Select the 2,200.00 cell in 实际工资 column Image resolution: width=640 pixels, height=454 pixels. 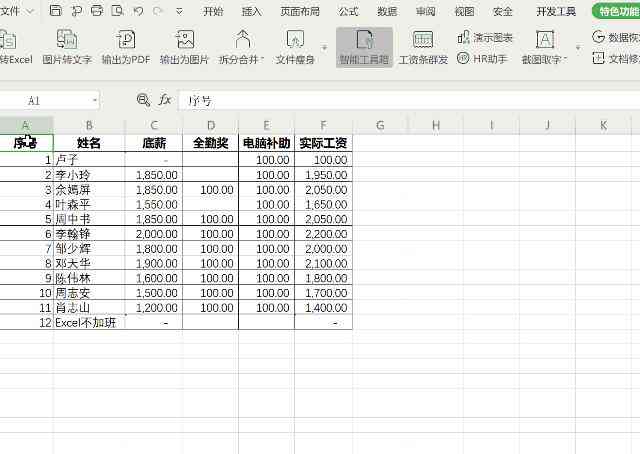pos(323,234)
